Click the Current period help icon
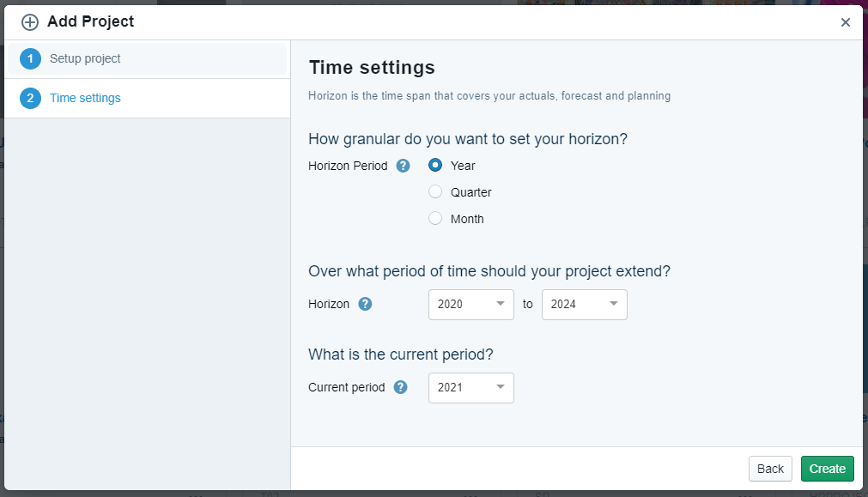Screen dimensions: 868x497 [400, 387]
